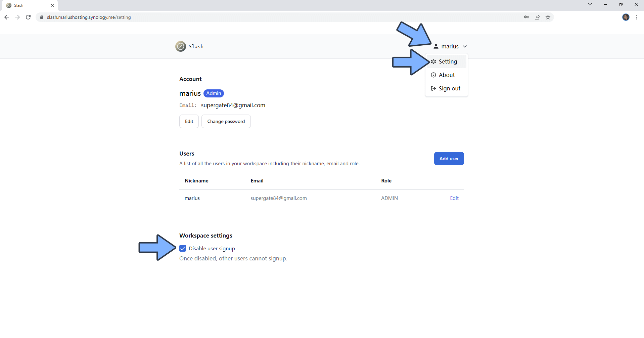Click the share icon in the address bar
The height and width of the screenshot is (338, 644).
(537, 17)
